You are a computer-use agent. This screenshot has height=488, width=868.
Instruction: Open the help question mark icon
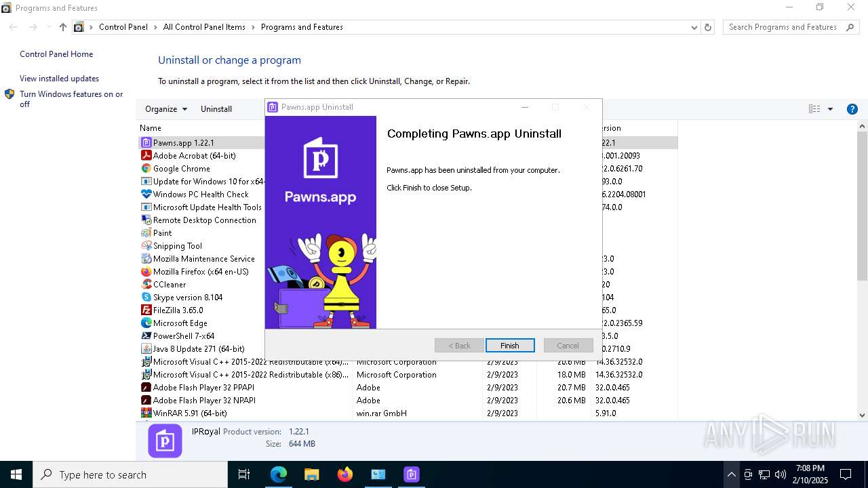pyautogui.click(x=852, y=109)
